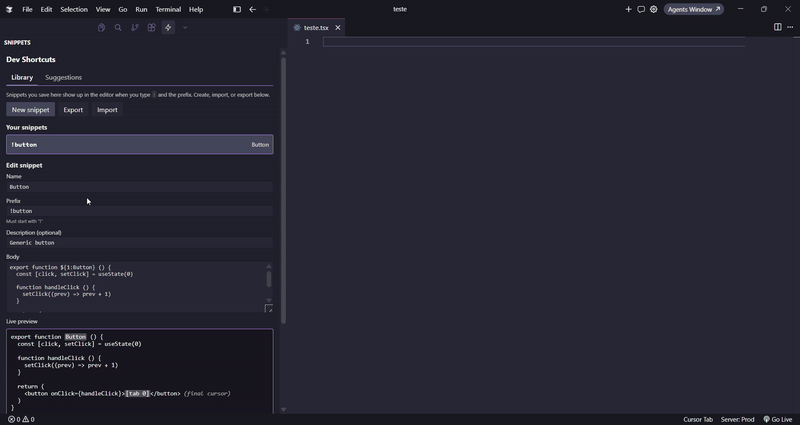
Task: Open the Help menu
Action: 196,9
